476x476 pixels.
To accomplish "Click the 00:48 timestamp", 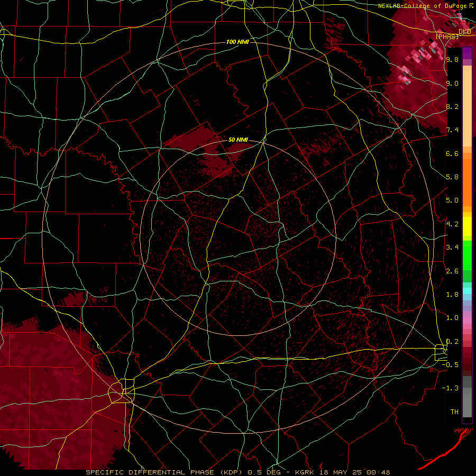I will click(x=378, y=472).
